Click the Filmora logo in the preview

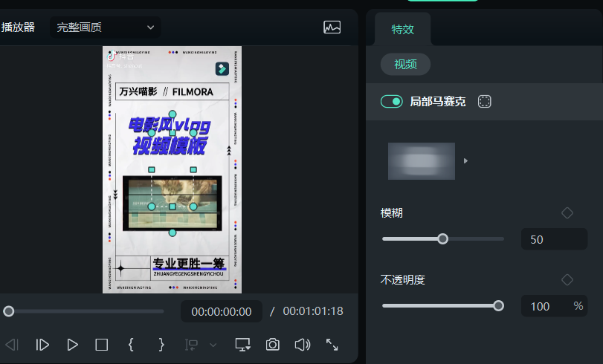pos(222,69)
